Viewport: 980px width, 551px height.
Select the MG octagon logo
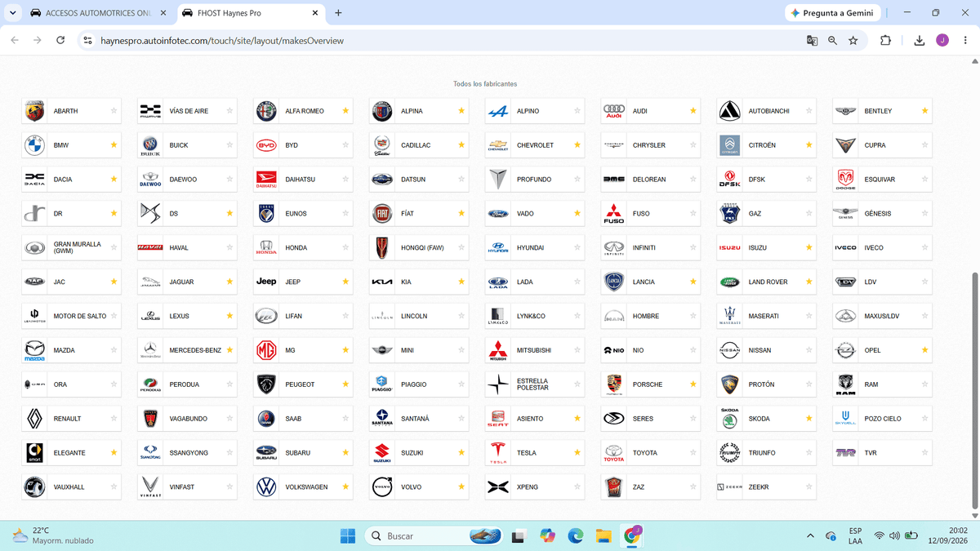[x=266, y=351]
